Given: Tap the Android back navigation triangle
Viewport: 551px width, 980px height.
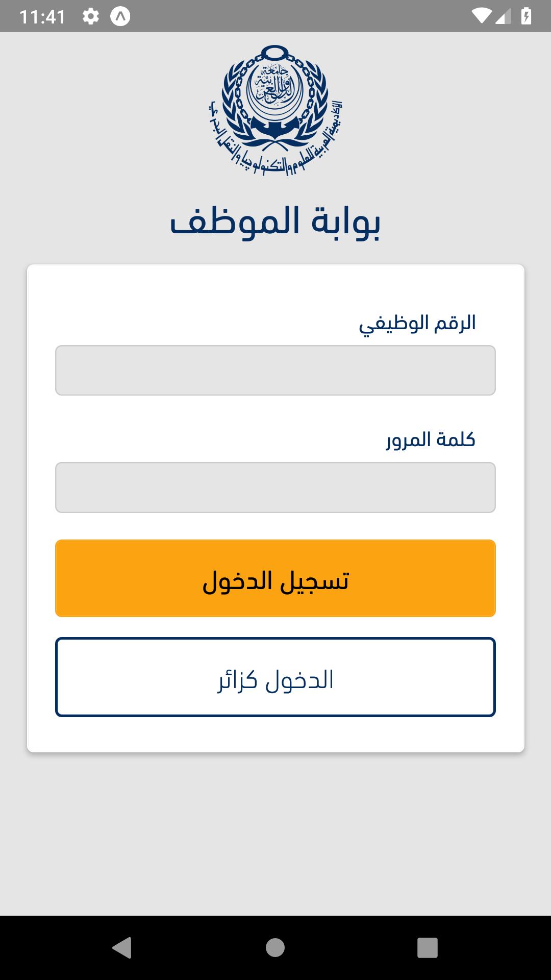Looking at the screenshot, I should tap(122, 948).
